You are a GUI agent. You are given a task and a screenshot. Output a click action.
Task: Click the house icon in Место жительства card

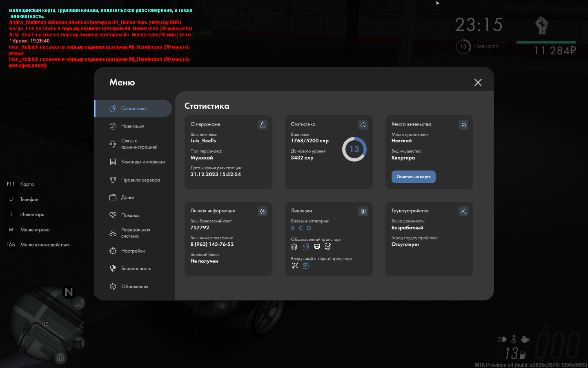[x=463, y=125]
